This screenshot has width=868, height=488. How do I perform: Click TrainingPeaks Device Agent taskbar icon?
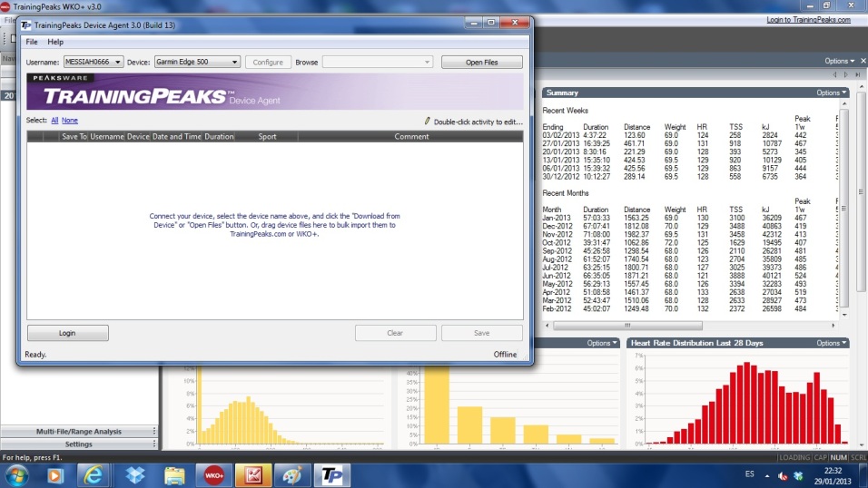[330, 474]
